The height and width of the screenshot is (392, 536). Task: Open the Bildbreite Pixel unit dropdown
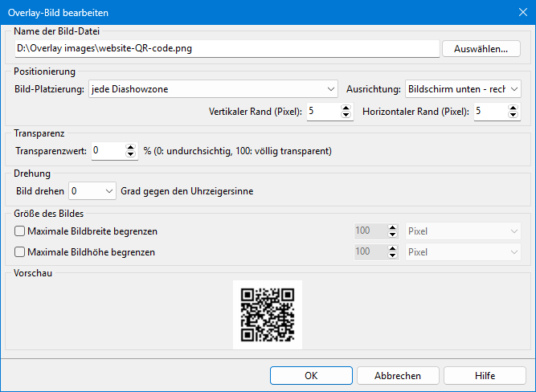coord(463,231)
